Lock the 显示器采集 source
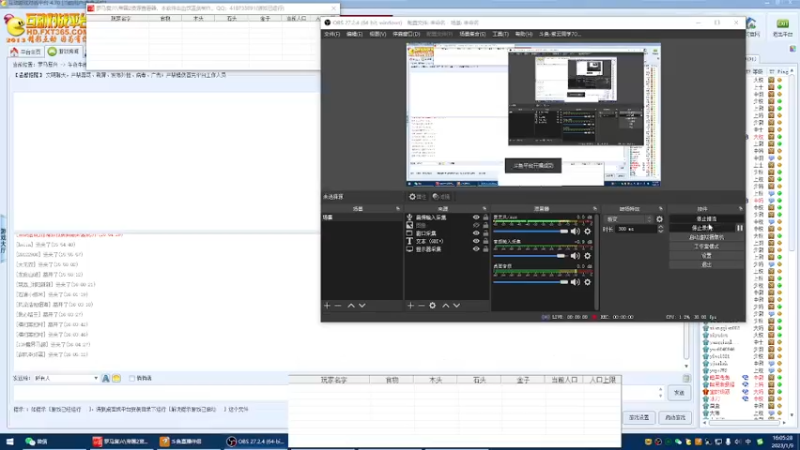 pyautogui.click(x=486, y=249)
